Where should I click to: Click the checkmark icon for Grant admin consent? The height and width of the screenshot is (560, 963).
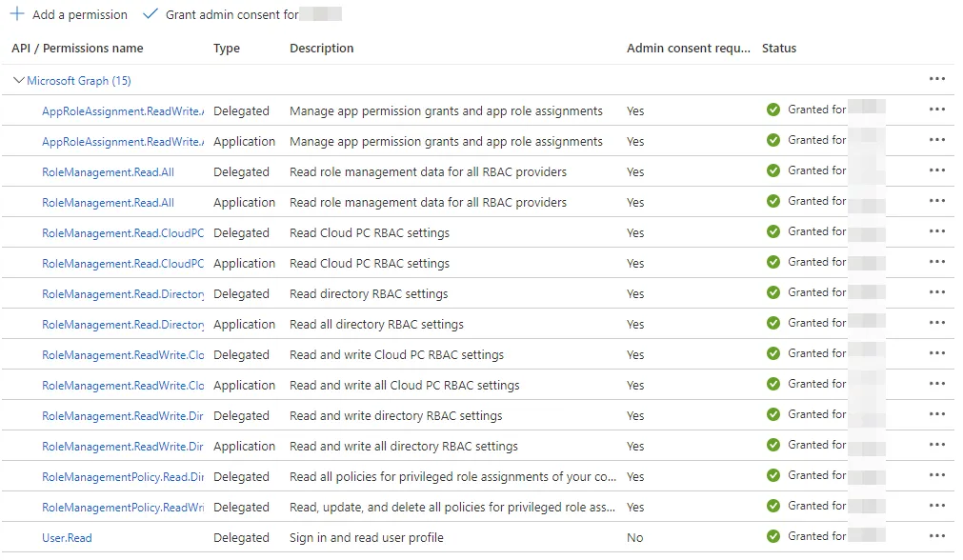pos(150,14)
